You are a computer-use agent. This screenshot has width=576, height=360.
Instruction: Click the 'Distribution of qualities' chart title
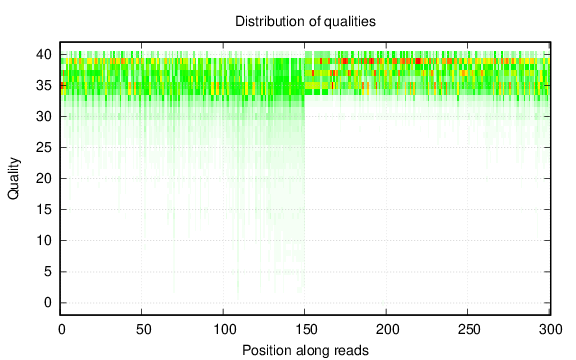[305, 21]
